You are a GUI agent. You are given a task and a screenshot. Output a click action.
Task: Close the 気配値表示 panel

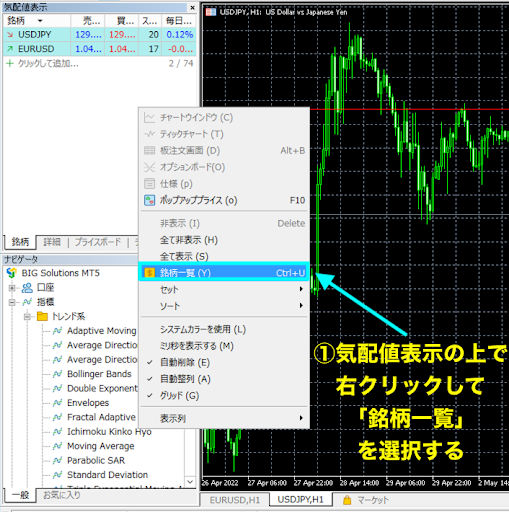[x=192, y=7]
